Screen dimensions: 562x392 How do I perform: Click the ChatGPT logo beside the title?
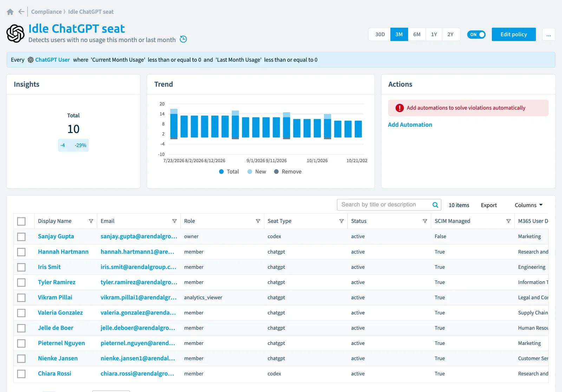click(x=15, y=33)
